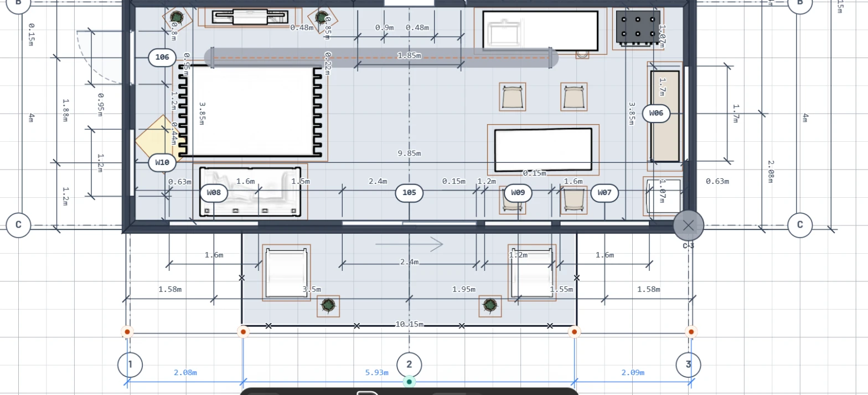Select window tag W08
868x395 pixels.
[214, 193]
